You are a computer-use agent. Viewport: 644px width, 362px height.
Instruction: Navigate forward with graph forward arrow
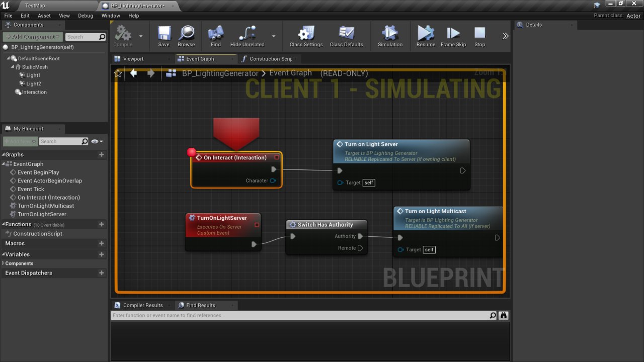tap(150, 73)
